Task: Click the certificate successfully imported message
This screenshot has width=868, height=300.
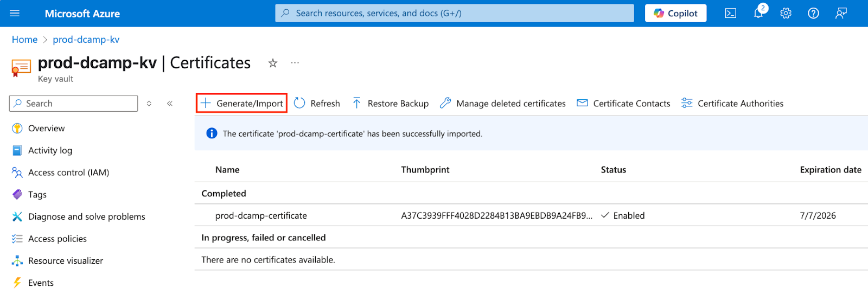Action: click(353, 133)
